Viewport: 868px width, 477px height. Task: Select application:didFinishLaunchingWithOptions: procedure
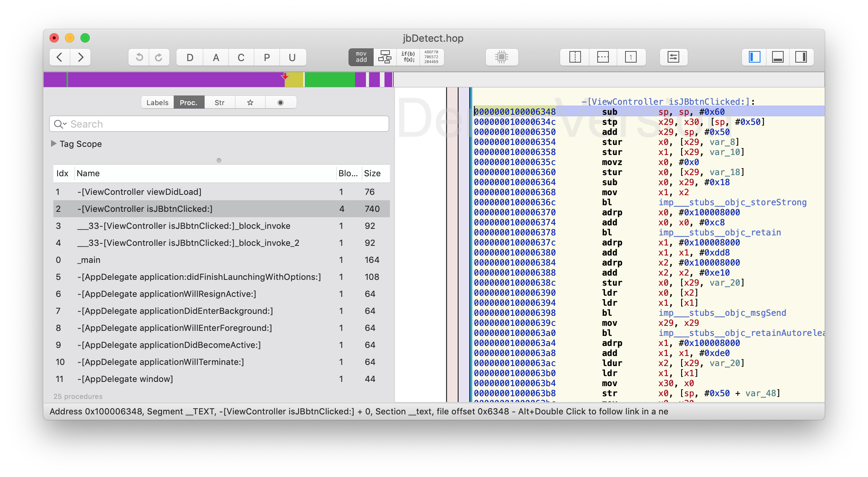[221, 277]
